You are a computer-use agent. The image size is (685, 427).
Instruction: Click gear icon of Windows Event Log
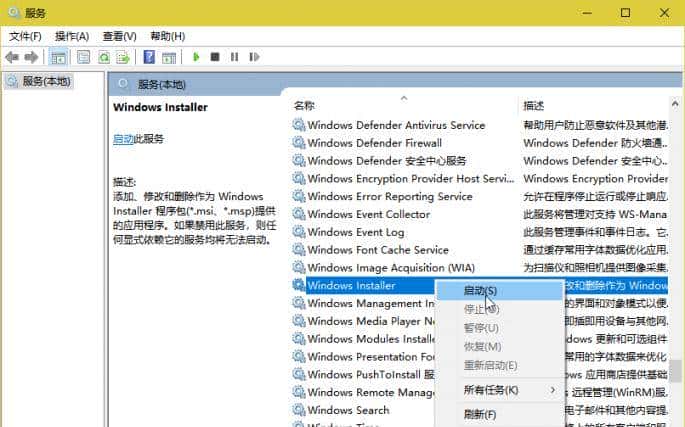tap(299, 232)
